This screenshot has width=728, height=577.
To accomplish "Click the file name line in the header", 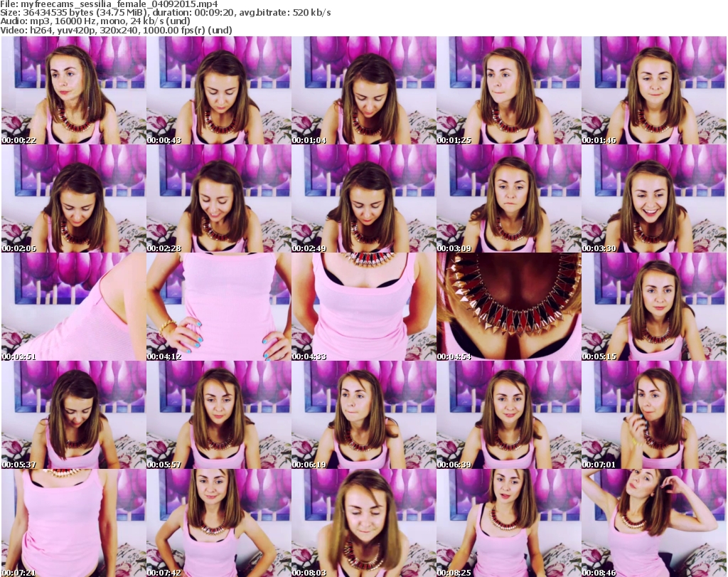I will (109, 4).
